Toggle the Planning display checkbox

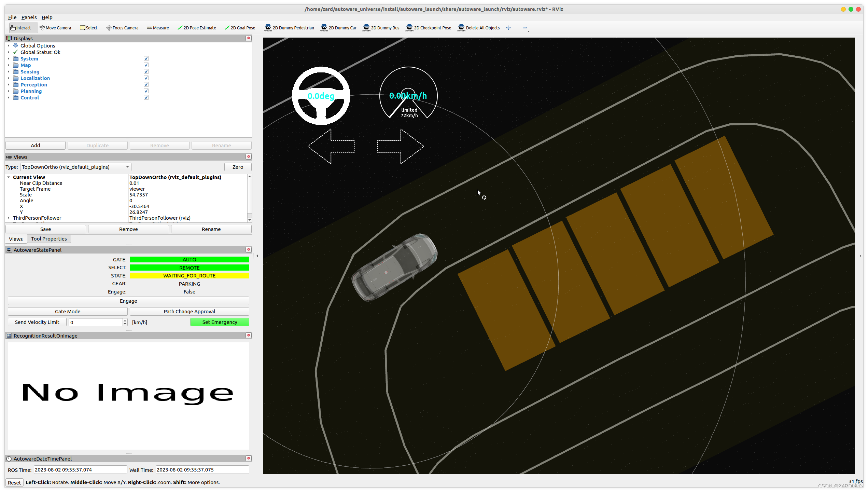tap(146, 91)
